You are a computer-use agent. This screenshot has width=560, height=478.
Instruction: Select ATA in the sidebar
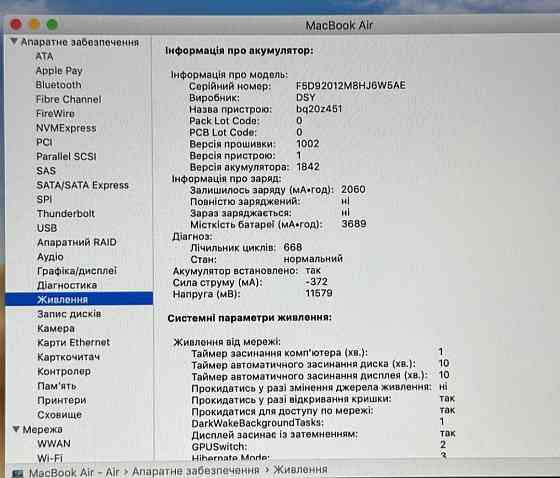(45, 56)
